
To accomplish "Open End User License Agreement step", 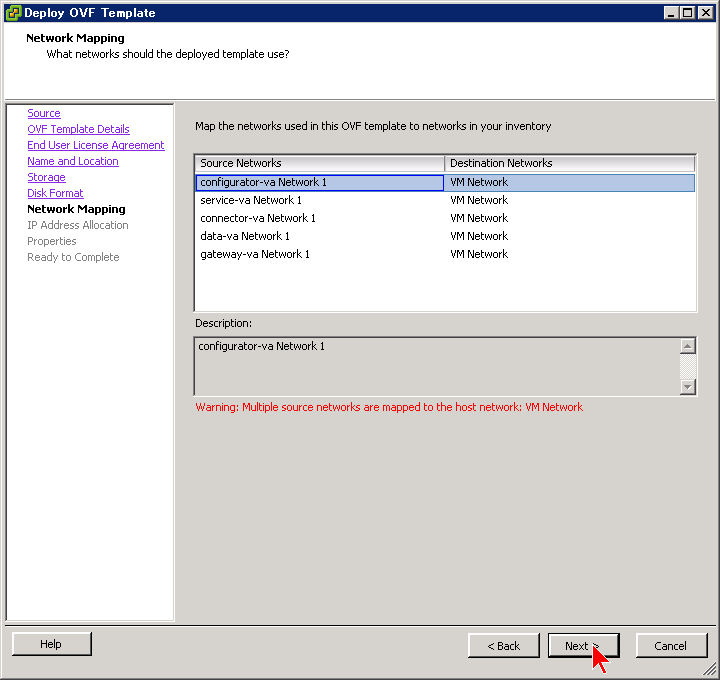I will pyautogui.click(x=96, y=145).
